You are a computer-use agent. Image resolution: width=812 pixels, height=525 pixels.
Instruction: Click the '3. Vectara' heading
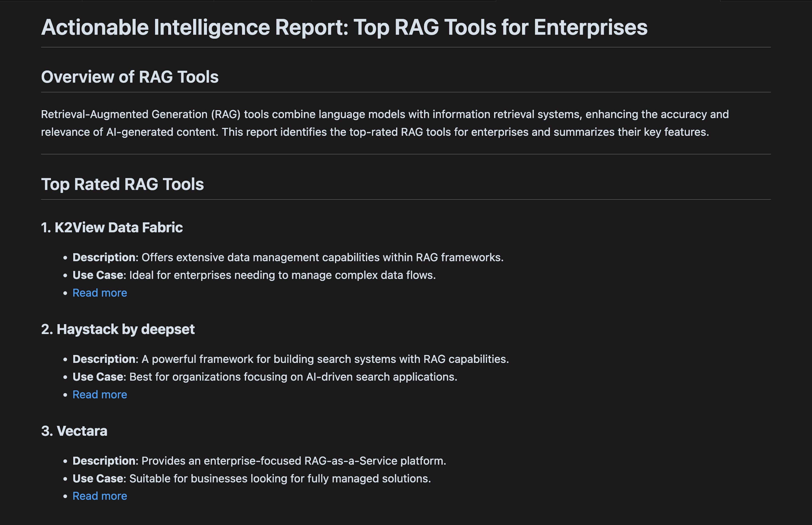tap(74, 431)
